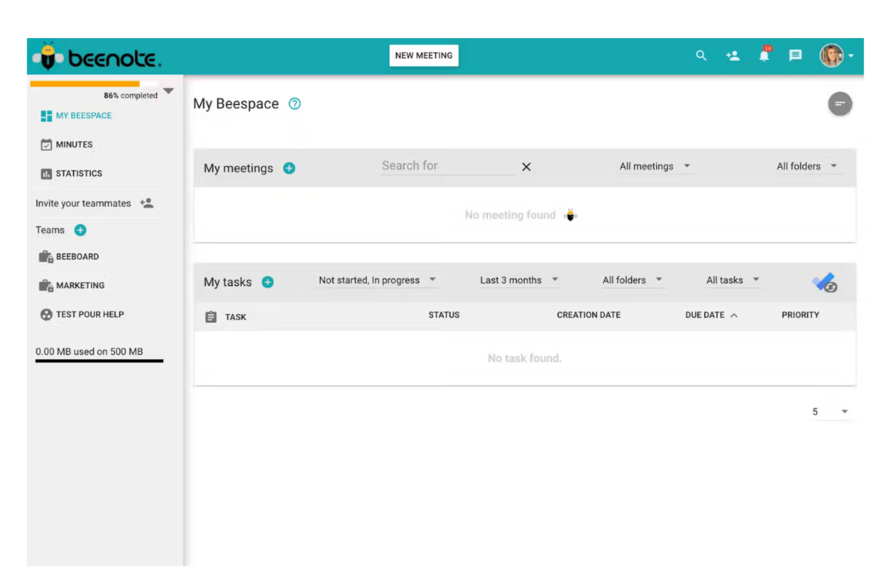Open the BEEBOARD team

point(77,257)
